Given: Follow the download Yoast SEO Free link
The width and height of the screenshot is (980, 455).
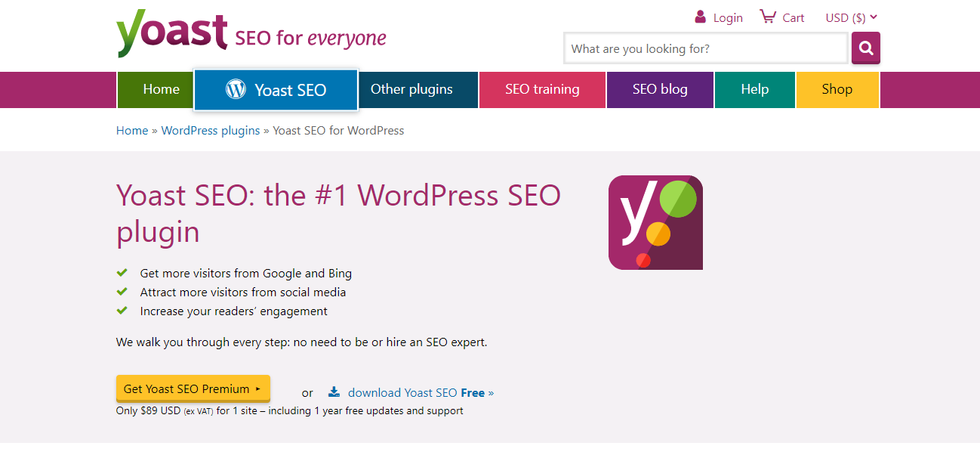Looking at the screenshot, I should pos(414,392).
